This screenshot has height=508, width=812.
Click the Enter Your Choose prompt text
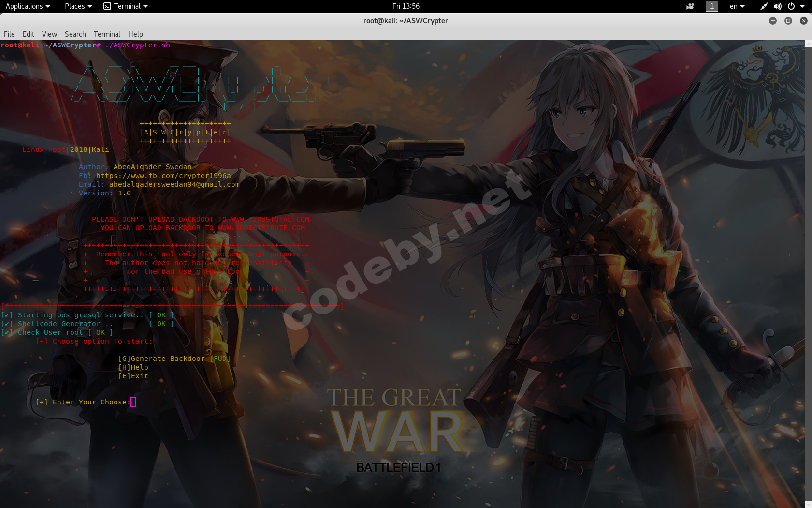coord(83,402)
